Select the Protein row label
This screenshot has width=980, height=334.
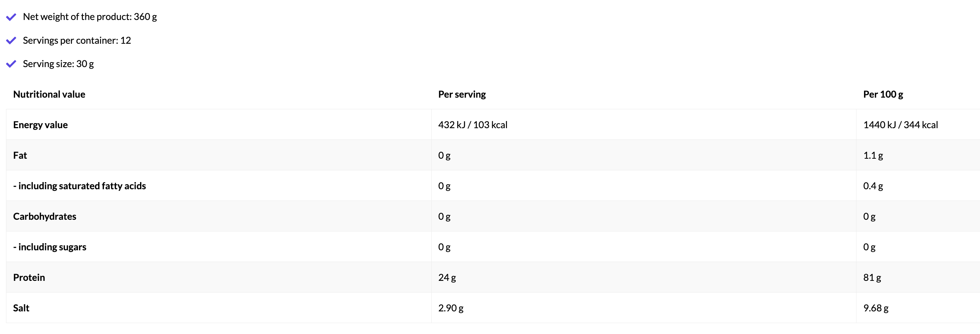(x=29, y=277)
